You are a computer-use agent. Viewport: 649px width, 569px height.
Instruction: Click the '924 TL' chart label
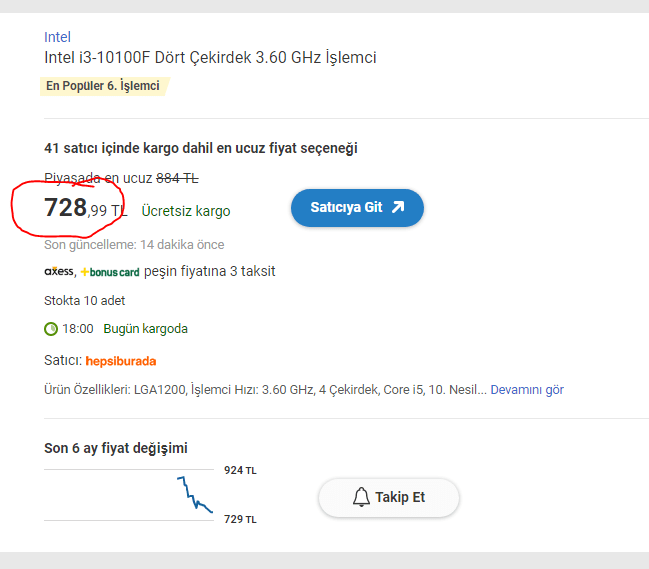[x=240, y=471]
